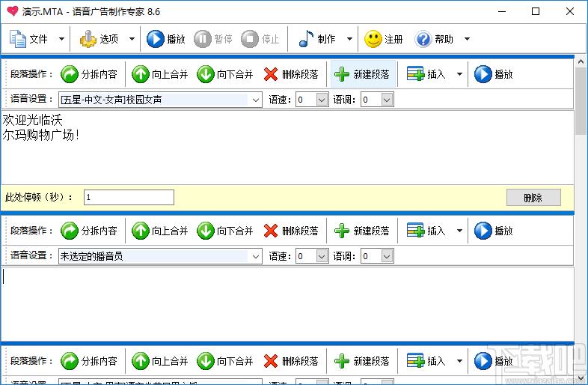Click main toolbar 播放 play button

(x=166, y=39)
